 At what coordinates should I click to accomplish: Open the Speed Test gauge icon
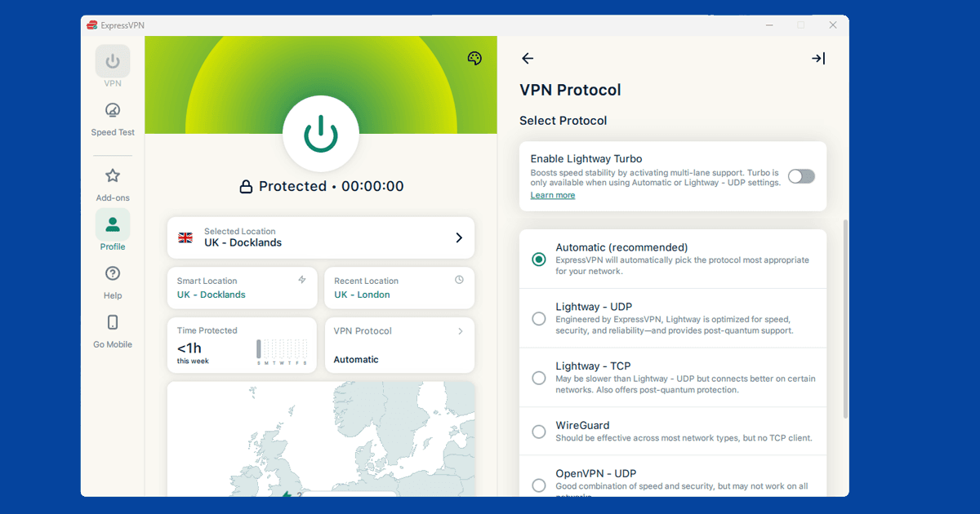[x=113, y=110]
